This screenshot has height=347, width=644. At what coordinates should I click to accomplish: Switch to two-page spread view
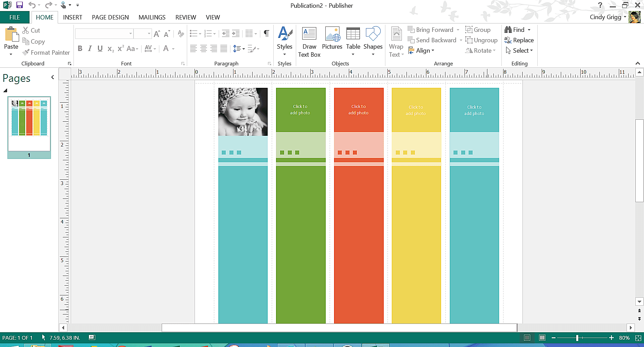coord(542,338)
